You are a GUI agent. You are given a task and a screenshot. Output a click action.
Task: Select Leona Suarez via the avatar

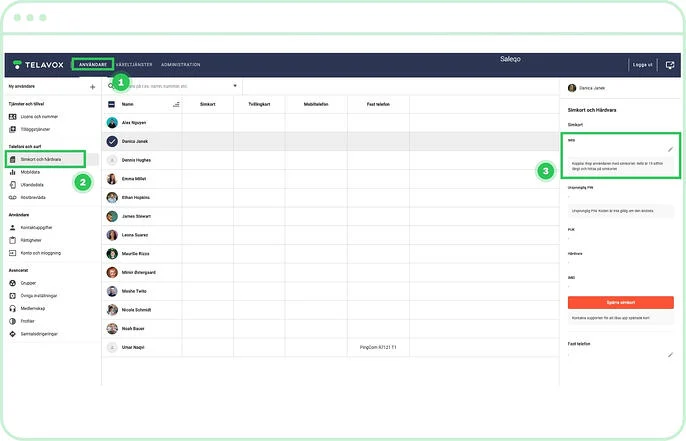112,235
